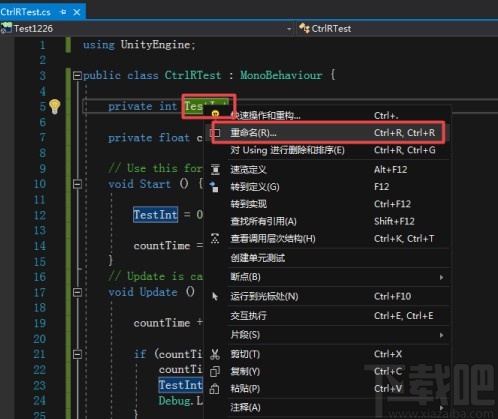Choose 创建单元测试 menu entry

327,258
